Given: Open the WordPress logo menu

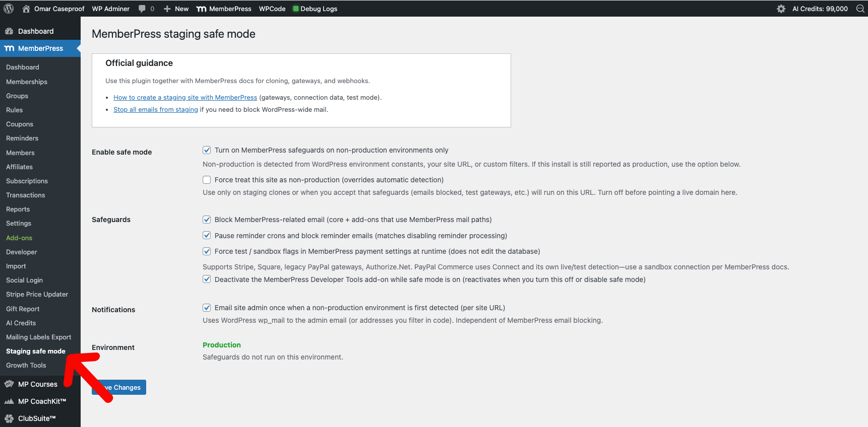Looking at the screenshot, I should tap(9, 9).
